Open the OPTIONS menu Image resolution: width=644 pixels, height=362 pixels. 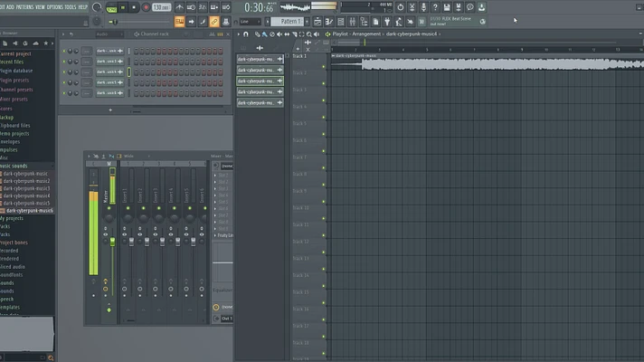click(54, 7)
